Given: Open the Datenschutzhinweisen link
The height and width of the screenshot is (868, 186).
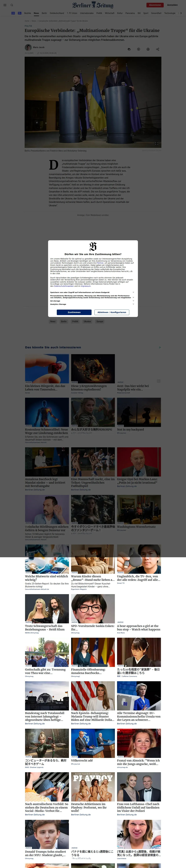Looking at the screenshot, I should click(64, 286).
